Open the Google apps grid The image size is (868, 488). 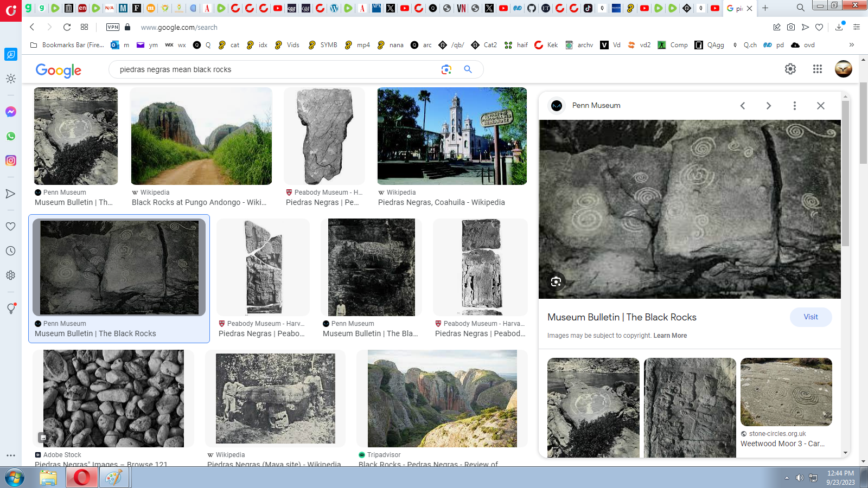click(x=818, y=69)
